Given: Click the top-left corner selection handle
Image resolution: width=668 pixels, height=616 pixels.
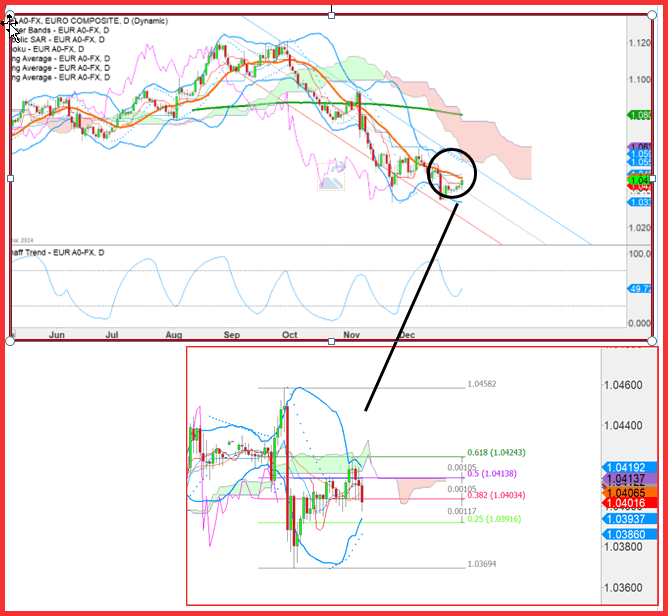Looking at the screenshot, I should (x=10, y=16).
